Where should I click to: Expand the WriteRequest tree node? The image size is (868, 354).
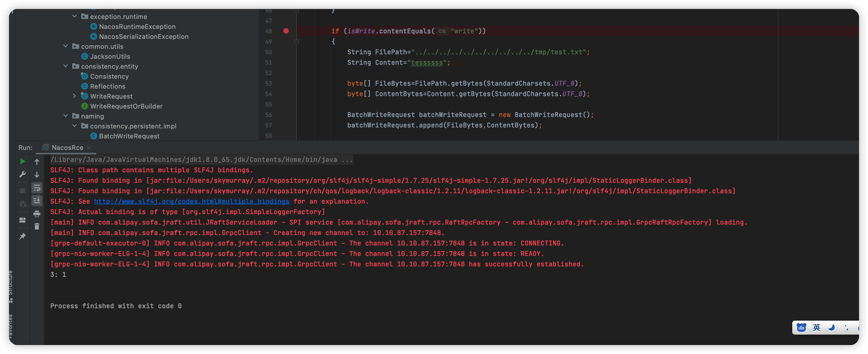point(74,96)
